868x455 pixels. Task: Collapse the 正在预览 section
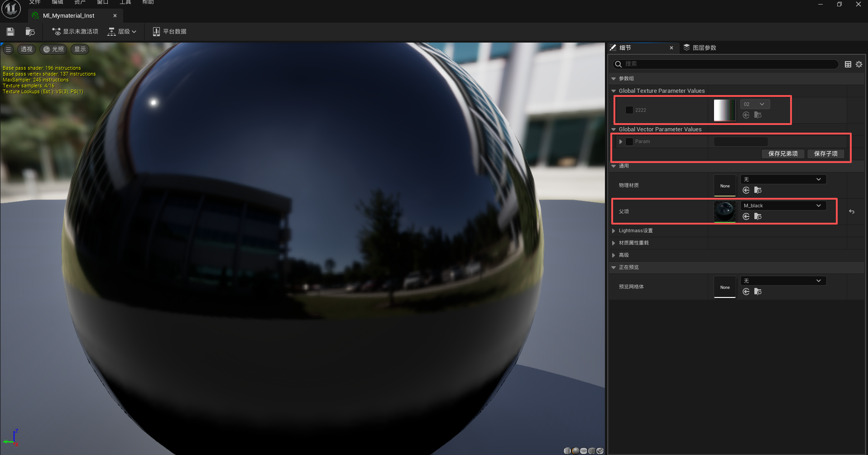click(x=614, y=268)
